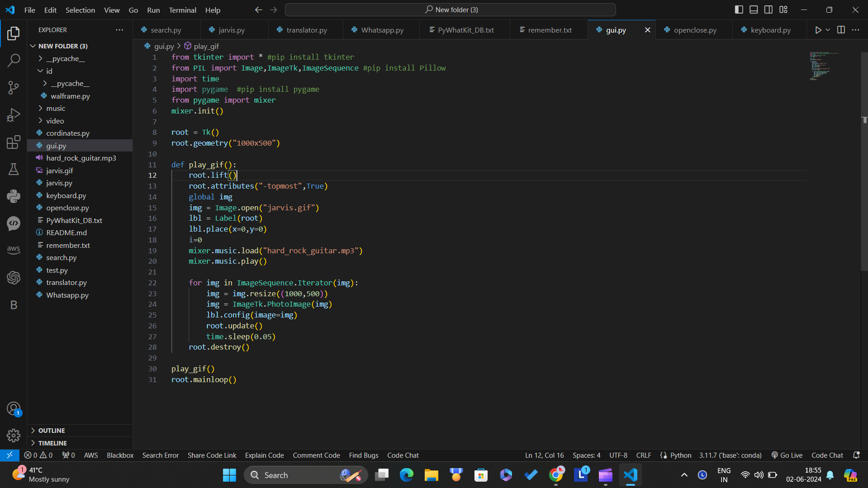Open the Manage settings gear
This screenshot has height=488, width=868.
tap(14, 436)
